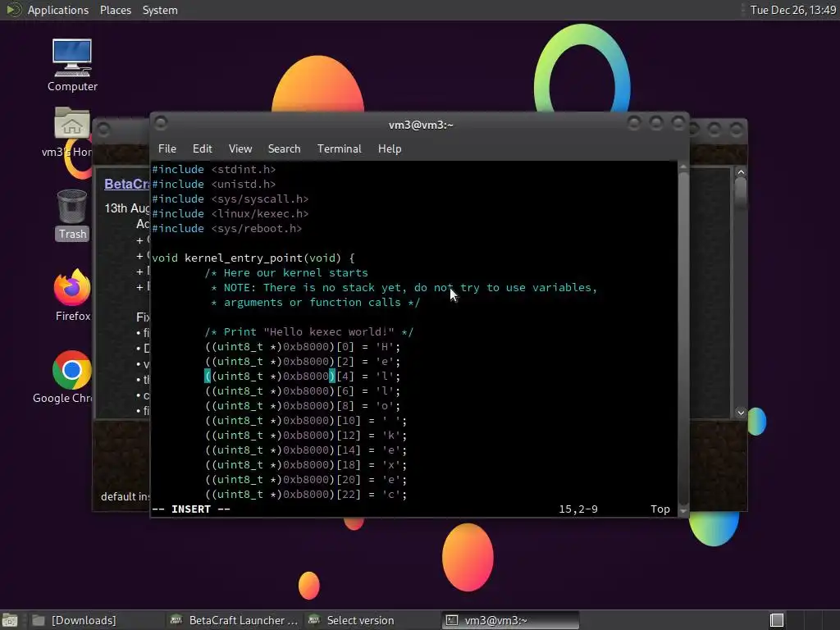Click the show desktop icon in bottom panel
Viewport: 840px width, 630px height.
(10, 620)
